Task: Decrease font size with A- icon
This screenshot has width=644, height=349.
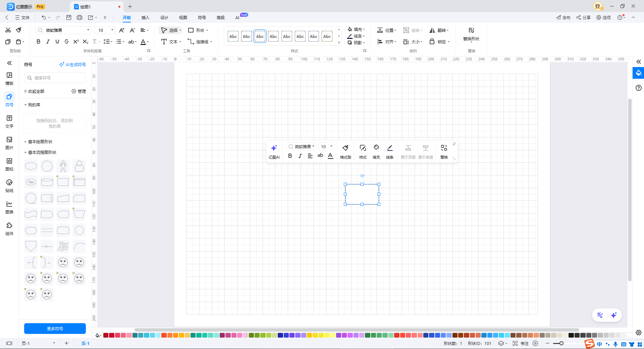Action: pyautogui.click(x=132, y=30)
